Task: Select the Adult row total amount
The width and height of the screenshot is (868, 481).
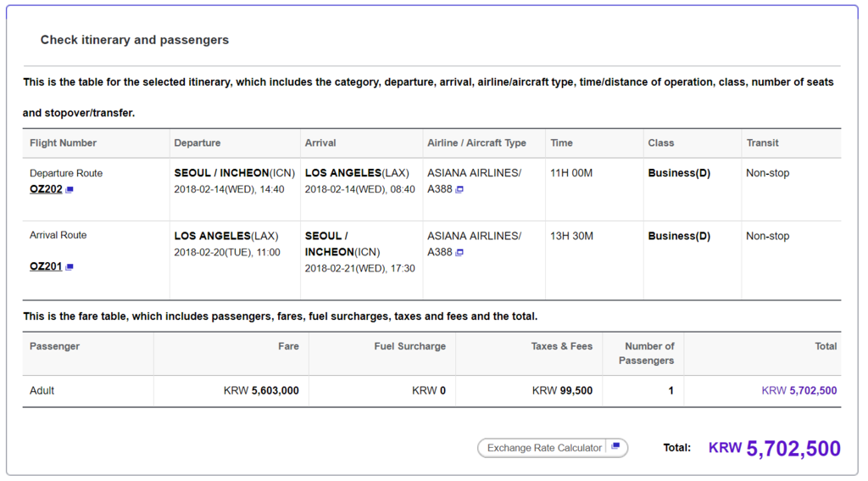Action: coord(798,391)
